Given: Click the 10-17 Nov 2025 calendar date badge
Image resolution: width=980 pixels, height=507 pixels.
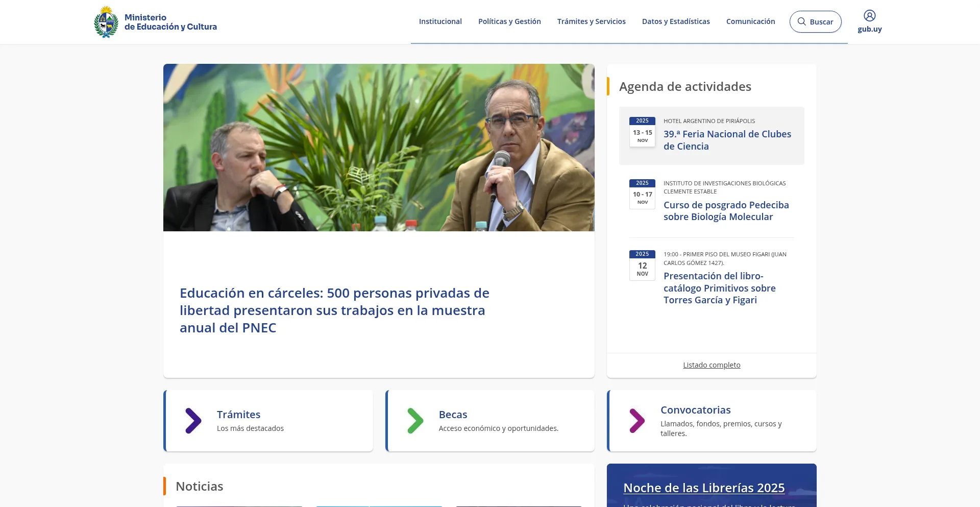Looking at the screenshot, I should 642,194.
